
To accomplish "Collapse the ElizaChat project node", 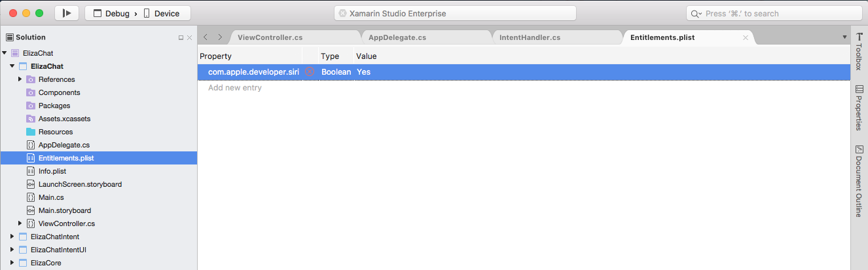I will [x=12, y=66].
